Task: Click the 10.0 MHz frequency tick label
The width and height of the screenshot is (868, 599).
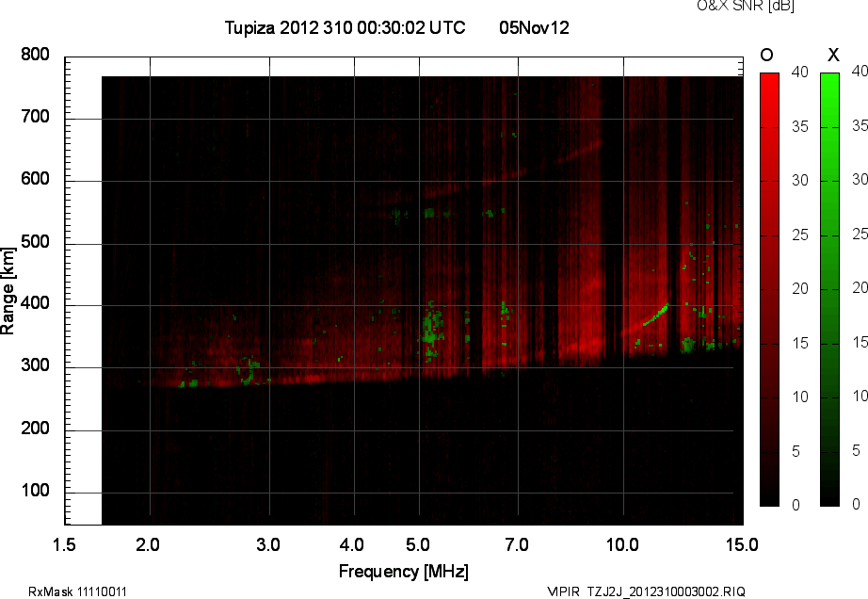Action: click(622, 544)
